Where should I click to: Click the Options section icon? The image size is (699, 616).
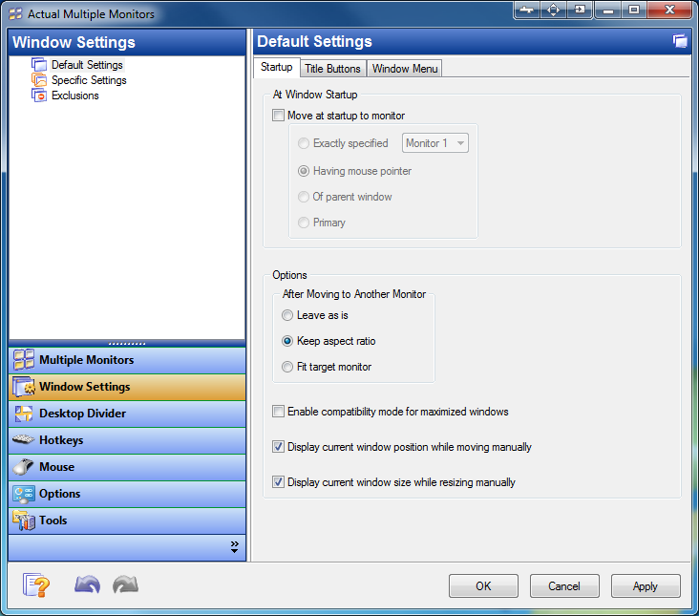point(24,494)
